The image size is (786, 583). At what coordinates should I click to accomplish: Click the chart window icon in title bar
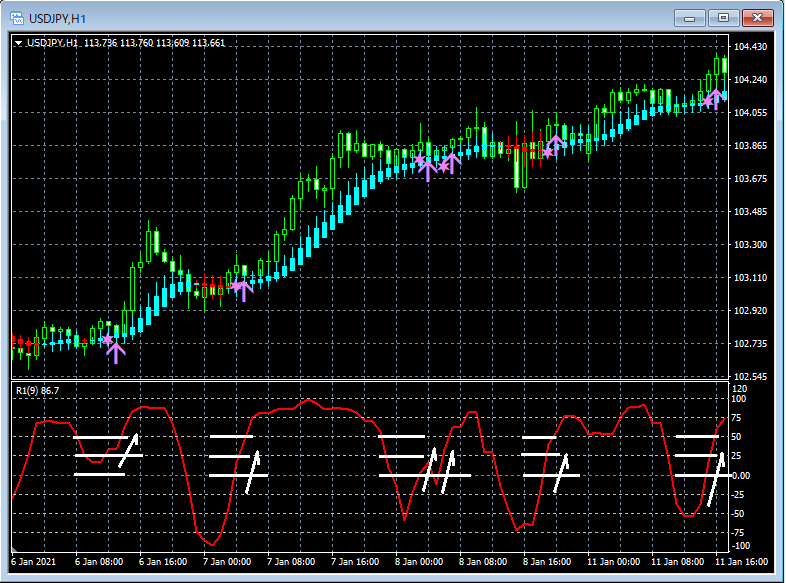[17, 17]
